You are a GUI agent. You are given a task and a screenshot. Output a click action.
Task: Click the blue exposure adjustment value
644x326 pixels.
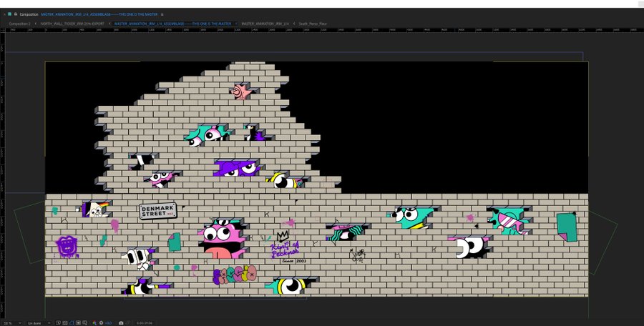(x=109, y=322)
